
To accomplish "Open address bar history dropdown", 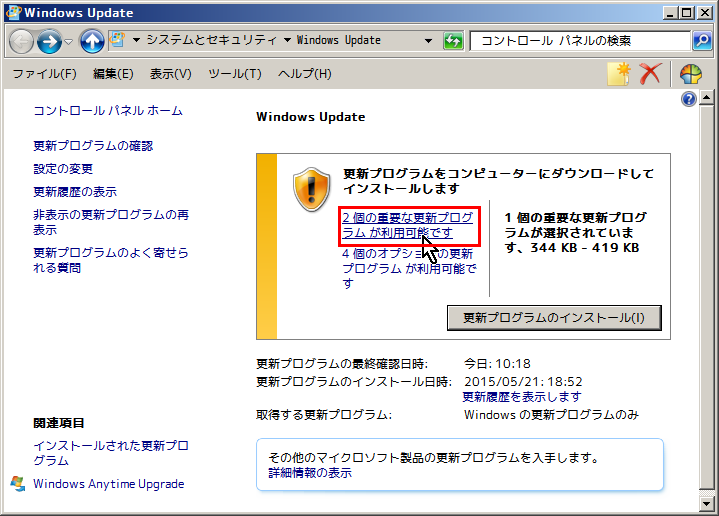I will tap(428, 41).
